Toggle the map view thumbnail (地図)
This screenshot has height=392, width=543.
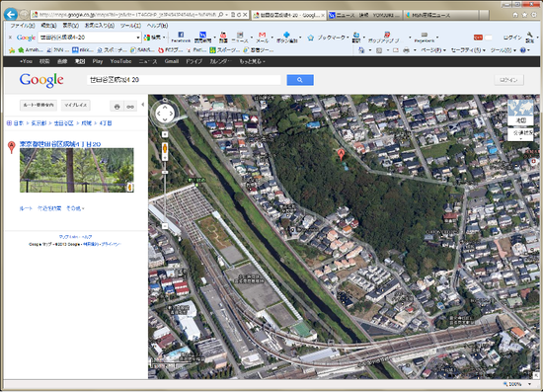pyautogui.click(x=520, y=113)
